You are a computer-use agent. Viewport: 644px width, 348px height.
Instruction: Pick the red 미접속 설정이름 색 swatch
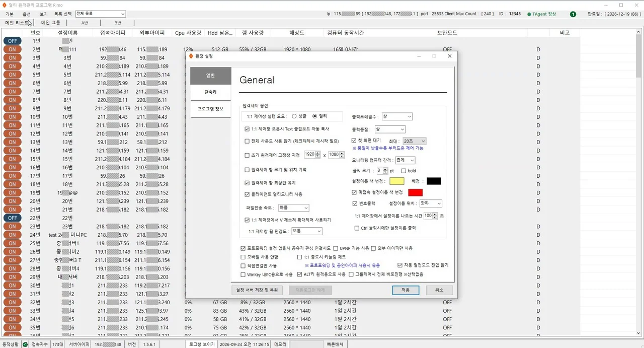coord(416,192)
